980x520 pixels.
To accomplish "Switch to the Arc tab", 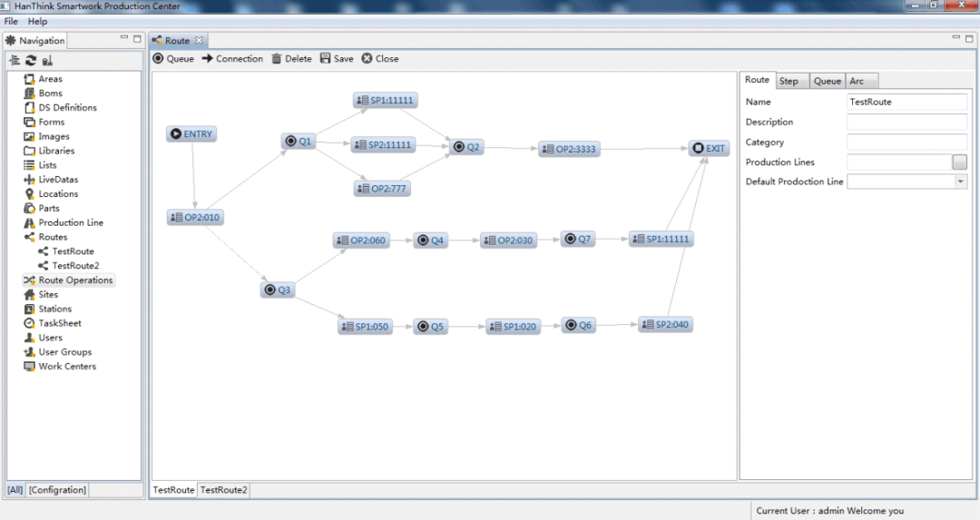I will pyautogui.click(x=857, y=81).
